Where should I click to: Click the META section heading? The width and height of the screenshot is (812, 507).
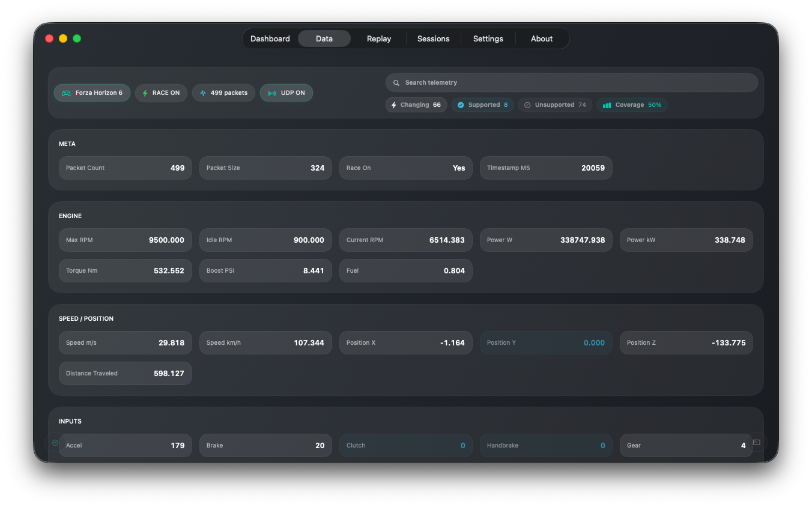pos(67,144)
